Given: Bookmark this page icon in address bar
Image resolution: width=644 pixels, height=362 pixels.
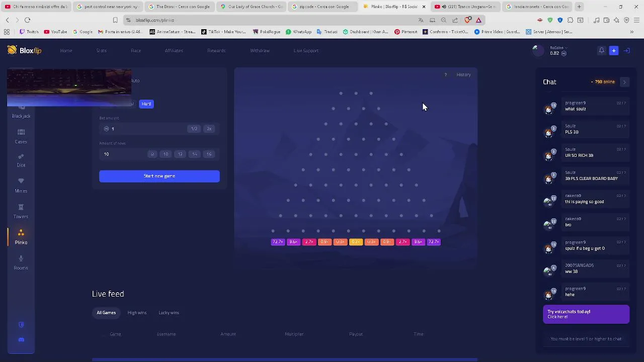Looking at the screenshot, I should click(x=115, y=20).
